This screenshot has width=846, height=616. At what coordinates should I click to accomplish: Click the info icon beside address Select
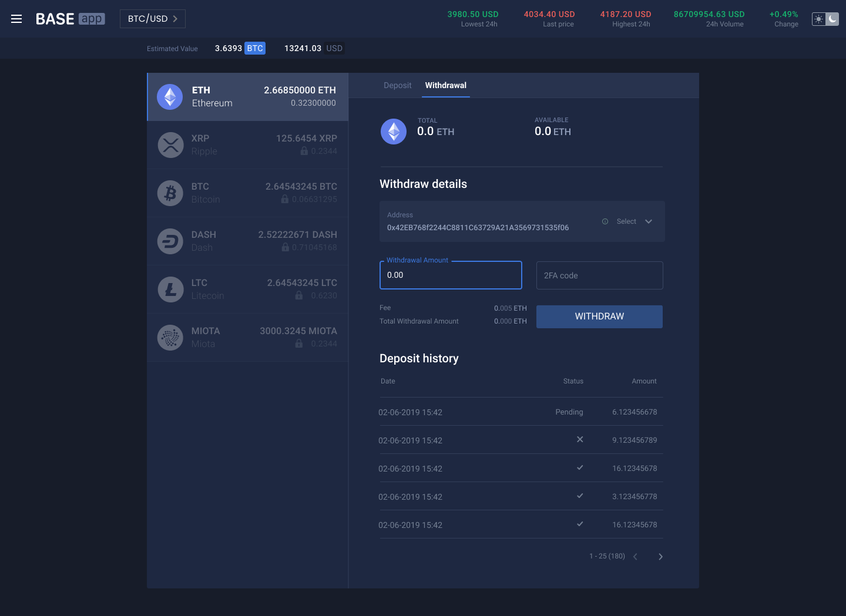pos(605,221)
